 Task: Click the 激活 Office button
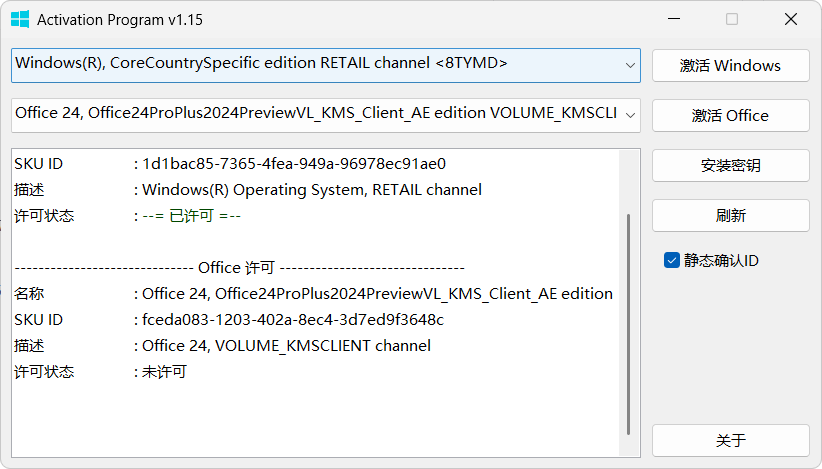730,115
